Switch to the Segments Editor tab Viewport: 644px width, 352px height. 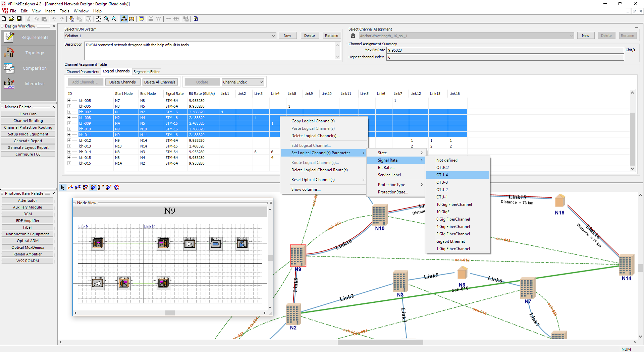click(146, 72)
